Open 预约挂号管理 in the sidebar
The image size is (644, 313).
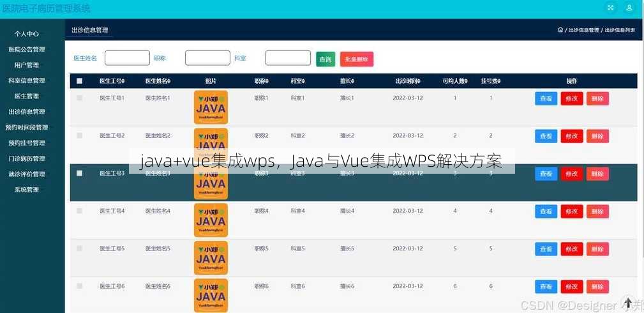[x=27, y=143]
